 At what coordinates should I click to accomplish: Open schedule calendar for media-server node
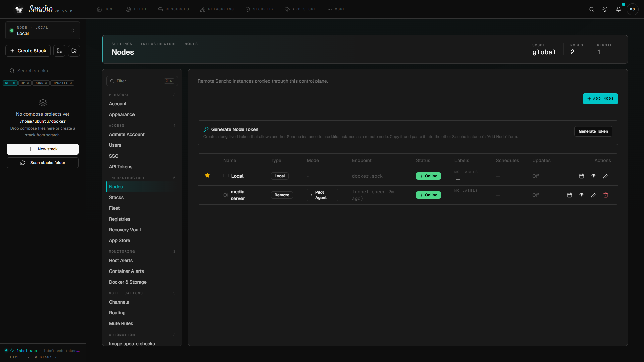pos(570,195)
